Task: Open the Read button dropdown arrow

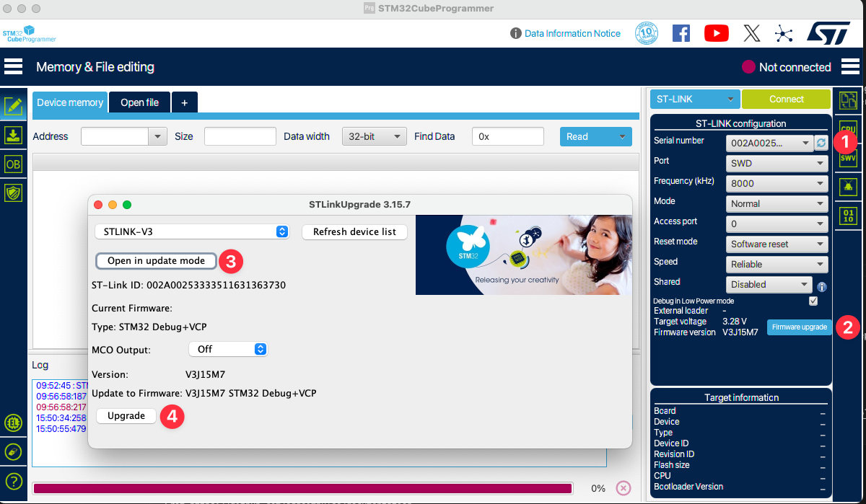Action: (622, 136)
